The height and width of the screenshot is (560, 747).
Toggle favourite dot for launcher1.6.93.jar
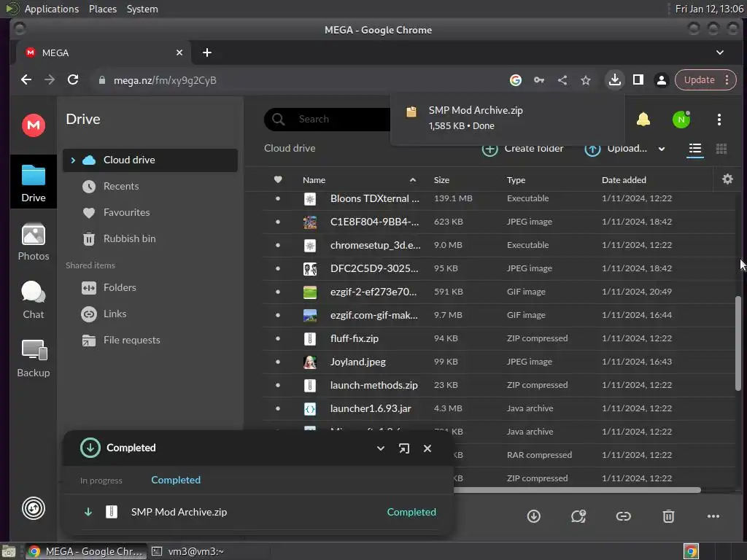coord(278,408)
